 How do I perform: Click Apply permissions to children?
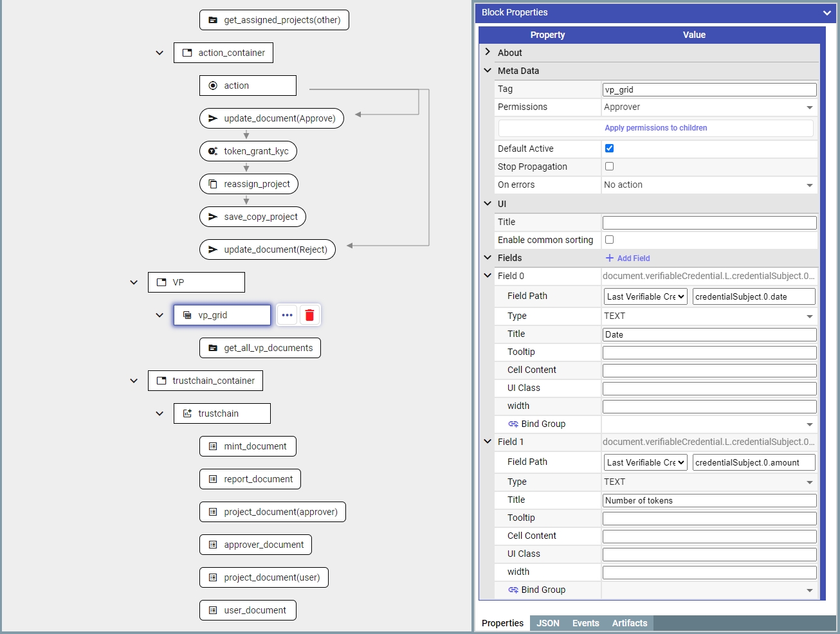pos(655,128)
